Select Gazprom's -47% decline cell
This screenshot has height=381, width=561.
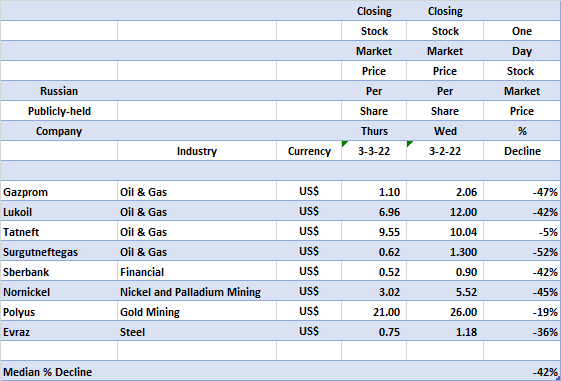[522, 192]
